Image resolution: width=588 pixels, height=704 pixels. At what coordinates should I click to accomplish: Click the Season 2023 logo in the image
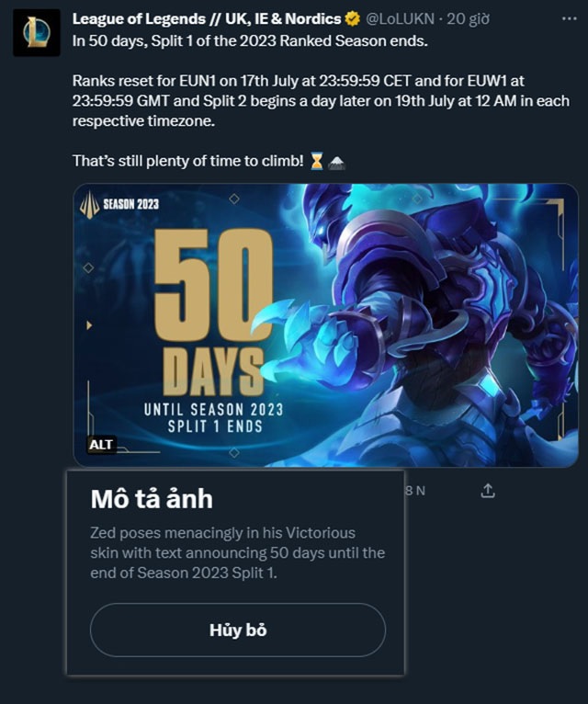click(x=119, y=205)
